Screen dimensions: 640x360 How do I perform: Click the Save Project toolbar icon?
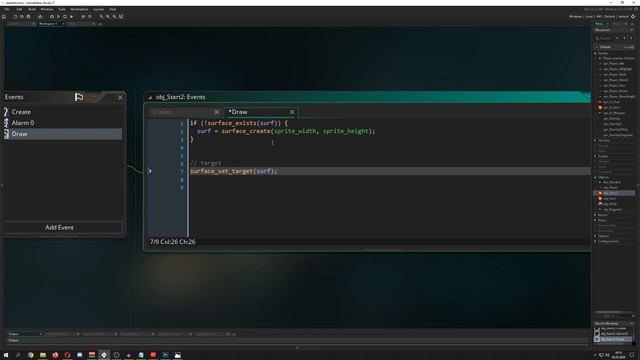pyautogui.click(x=28, y=17)
